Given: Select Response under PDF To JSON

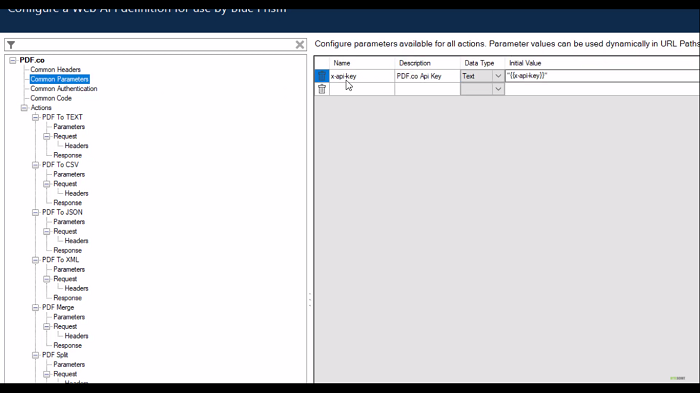Looking at the screenshot, I should pyautogui.click(x=67, y=250).
